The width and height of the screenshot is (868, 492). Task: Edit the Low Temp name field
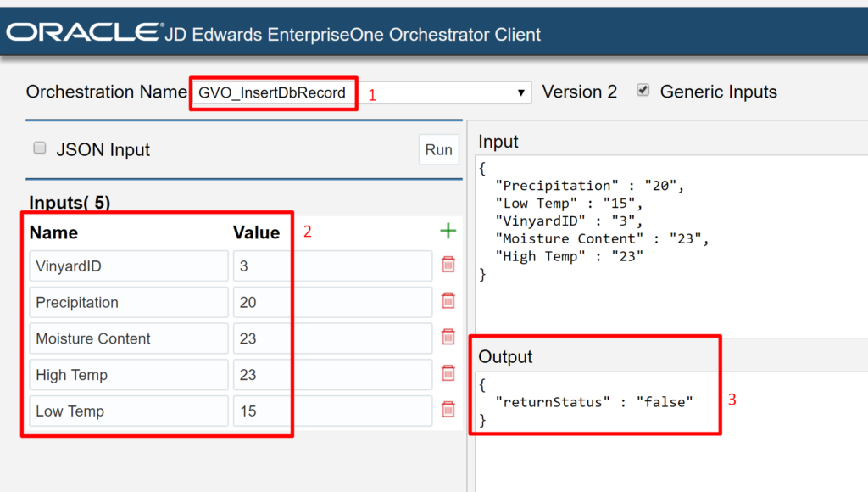129,411
